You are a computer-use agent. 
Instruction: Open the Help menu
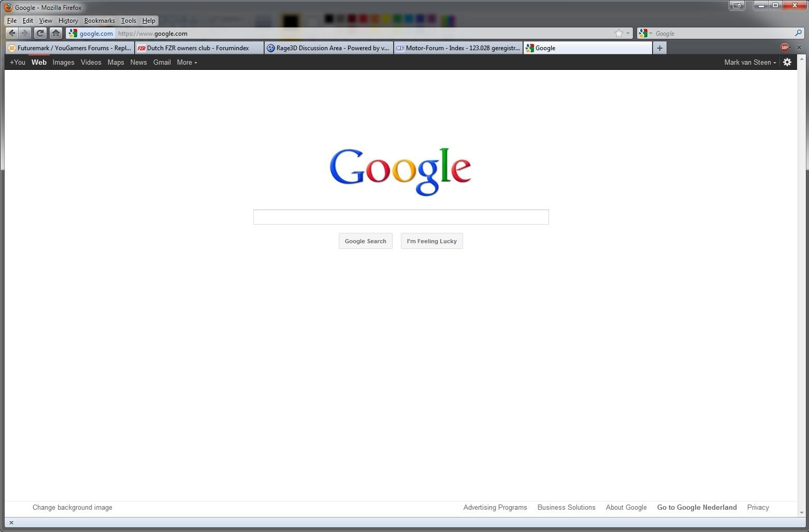149,21
